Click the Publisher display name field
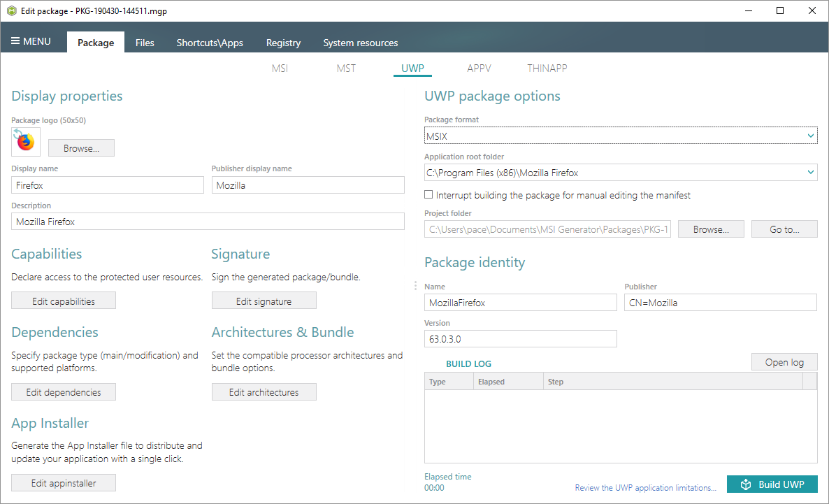Screen dimensions: 829x504 (308, 185)
